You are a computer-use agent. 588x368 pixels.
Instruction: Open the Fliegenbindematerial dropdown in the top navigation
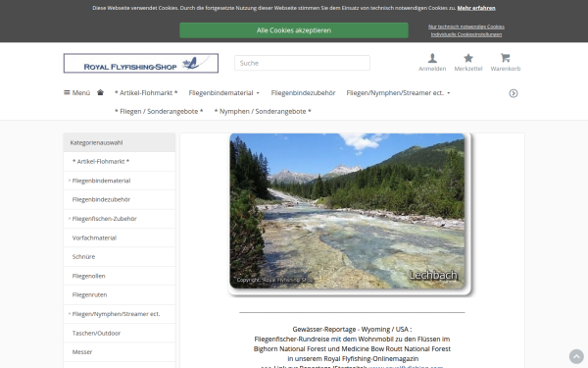[x=223, y=93]
